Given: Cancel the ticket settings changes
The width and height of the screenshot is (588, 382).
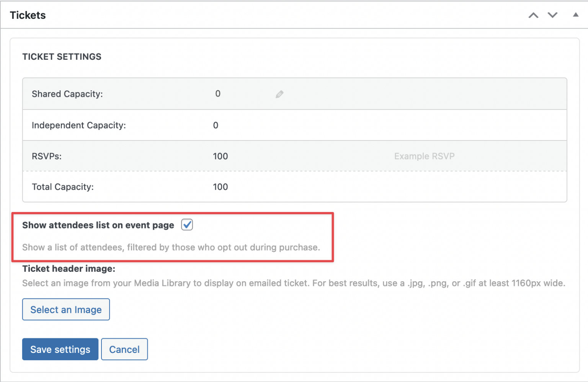Looking at the screenshot, I should [124, 349].
